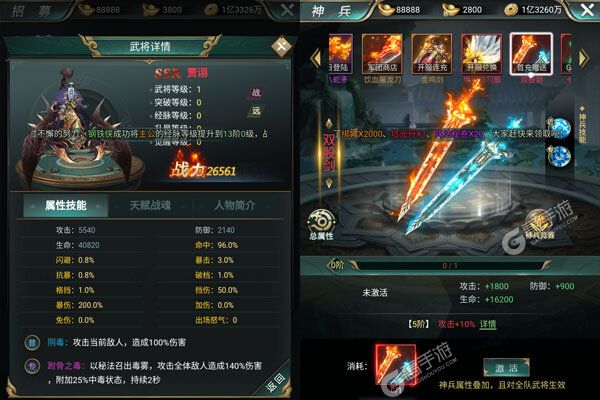This screenshot has height=400, width=600.
Task: Select the 开服连充 weapon icon
Action: click(x=432, y=54)
